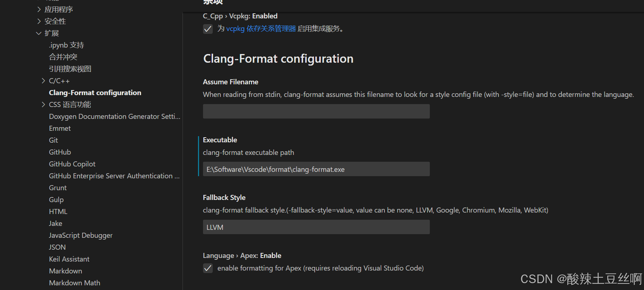Select Clang-Format configuration in sidebar
The image size is (644, 290).
pos(95,93)
